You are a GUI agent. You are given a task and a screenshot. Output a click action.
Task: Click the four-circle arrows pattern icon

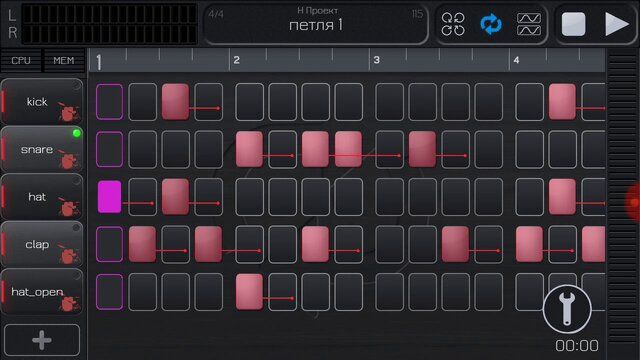[x=453, y=24]
